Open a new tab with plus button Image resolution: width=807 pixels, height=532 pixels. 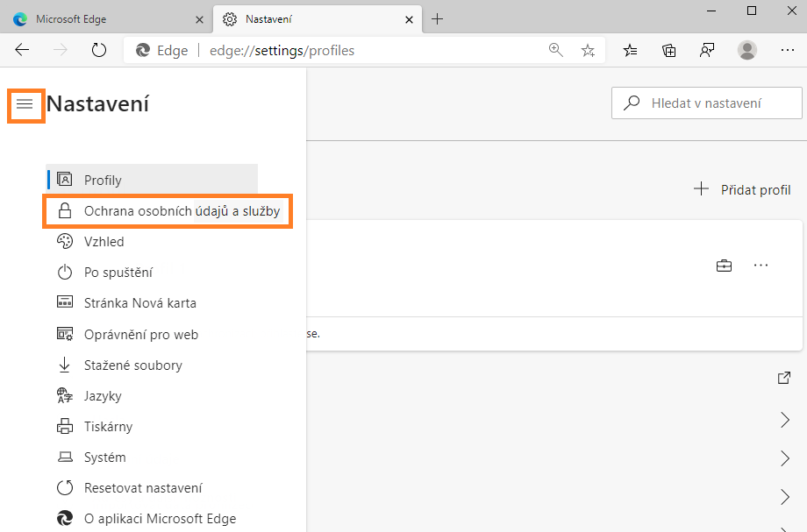pyautogui.click(x=437, y=19)
